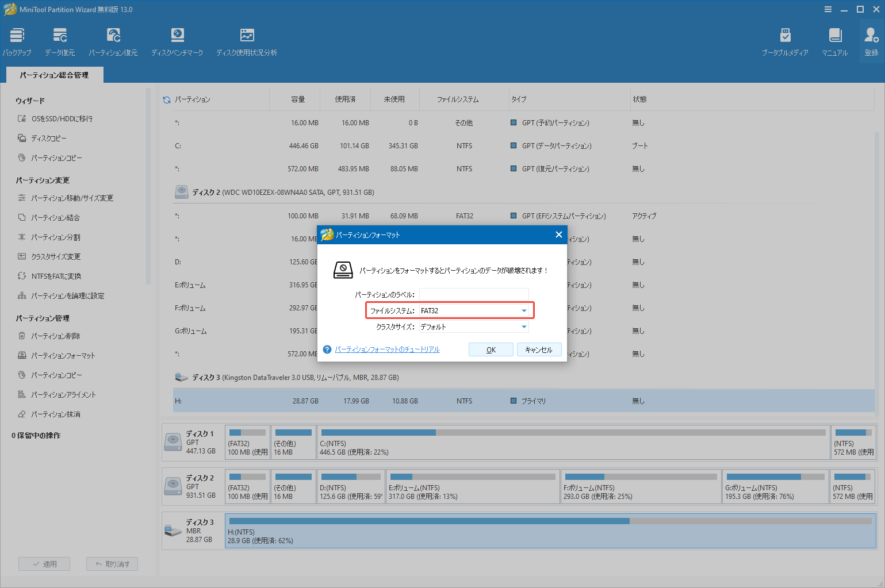The height and width of the screenshot is (588, 885).
Task: Click the partition label input field
Action: point(473,294)
